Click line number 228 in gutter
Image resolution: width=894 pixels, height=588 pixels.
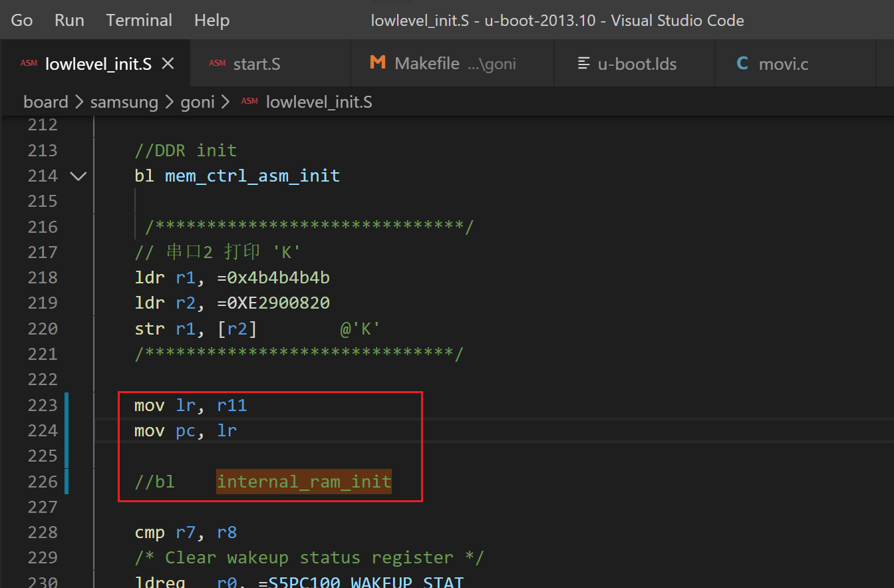pyautogui.click(x=43, y=532)
